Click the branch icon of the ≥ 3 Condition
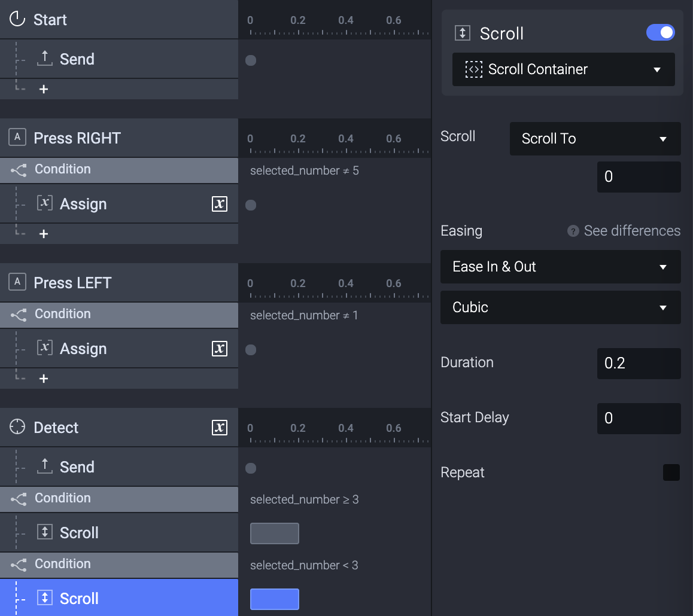The width and height of the screenshot is (693, 616). tap(19, 499)
